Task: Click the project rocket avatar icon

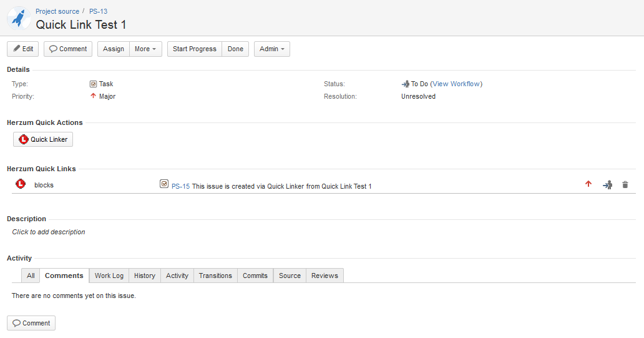Action: (x=19, y=18)
